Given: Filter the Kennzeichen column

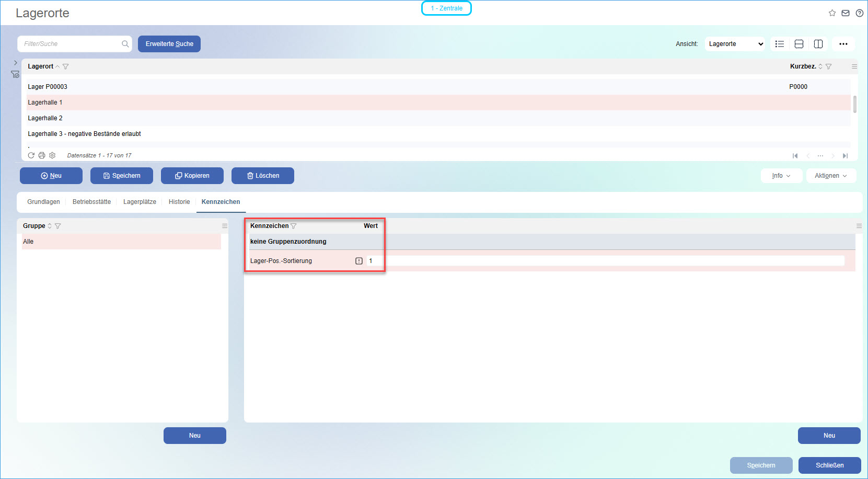Looking at the screenshot, I should [293, 226].
